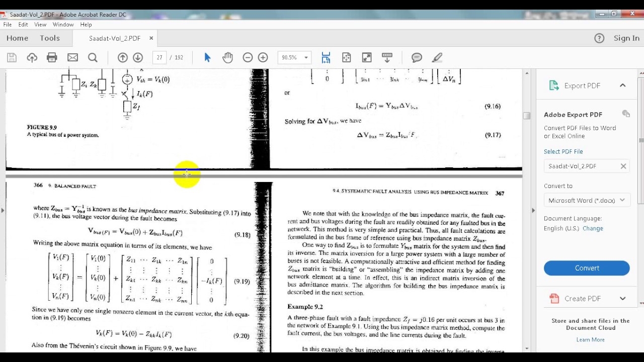Screen dimensions: 644x362
Task: Open the Edit menu
Action: tap(23, 25)
